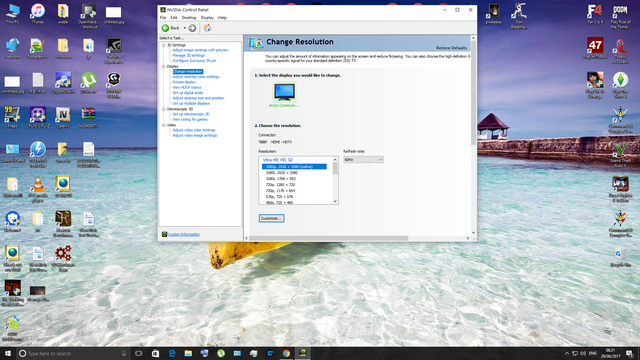Click the Customize... button
The height and width of the screenshot is (360, 640).
[x=271, y=218]
